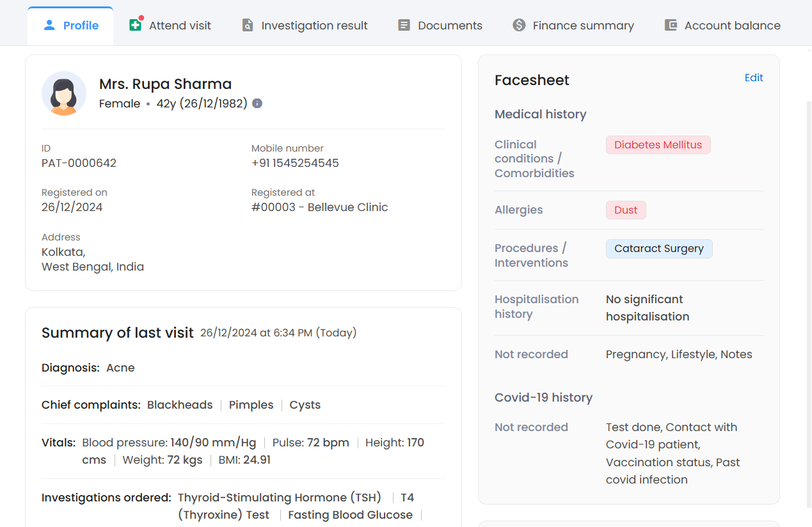View the Account balance tab
This screenshot has height=527, width=812.
732,26
